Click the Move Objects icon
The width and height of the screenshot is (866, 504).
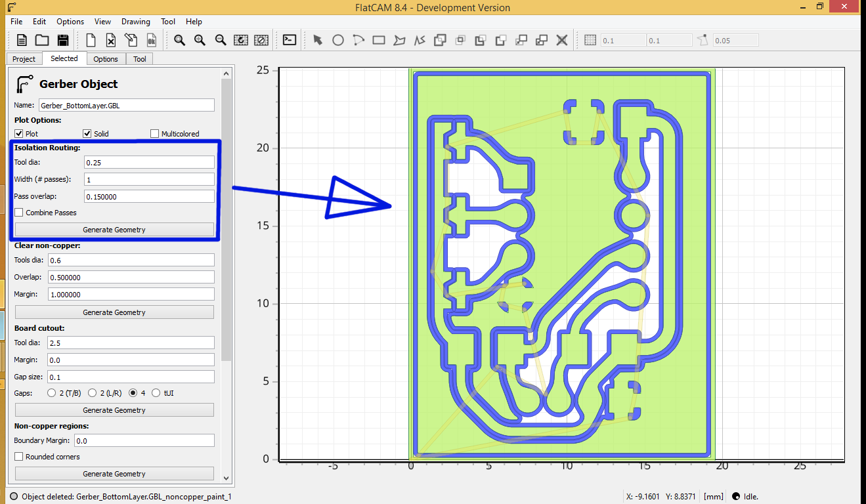pos(521,40)
